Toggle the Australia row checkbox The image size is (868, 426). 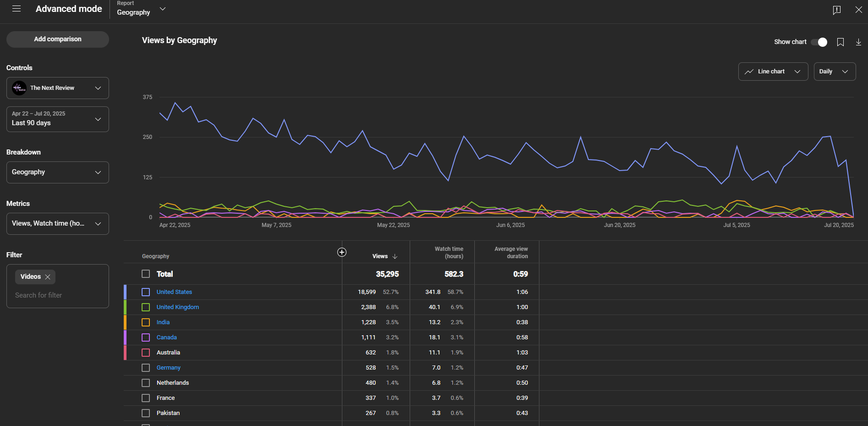pyautogui.click(x=146, y=353)
